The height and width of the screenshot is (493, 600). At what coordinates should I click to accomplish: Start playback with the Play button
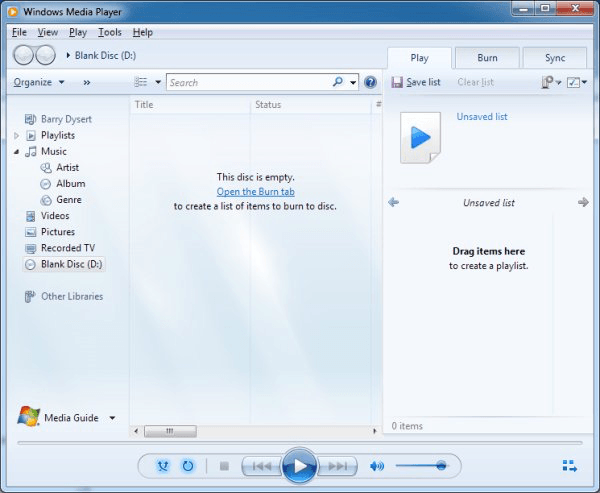click(300, 466)
